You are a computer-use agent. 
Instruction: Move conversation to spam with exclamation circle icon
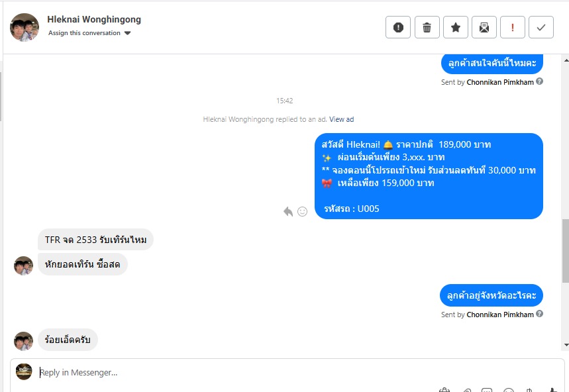pos(398,27)
